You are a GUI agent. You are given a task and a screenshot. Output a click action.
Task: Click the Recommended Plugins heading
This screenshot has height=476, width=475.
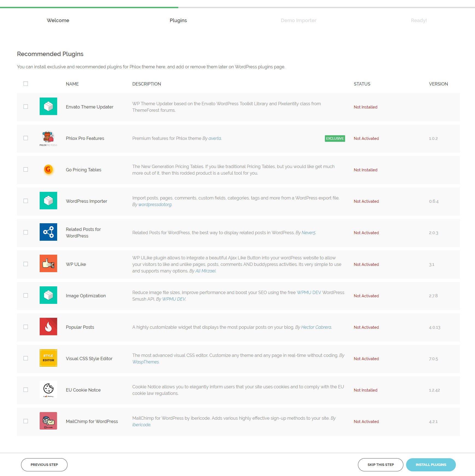pyautogui.click(x=50, y=54)
